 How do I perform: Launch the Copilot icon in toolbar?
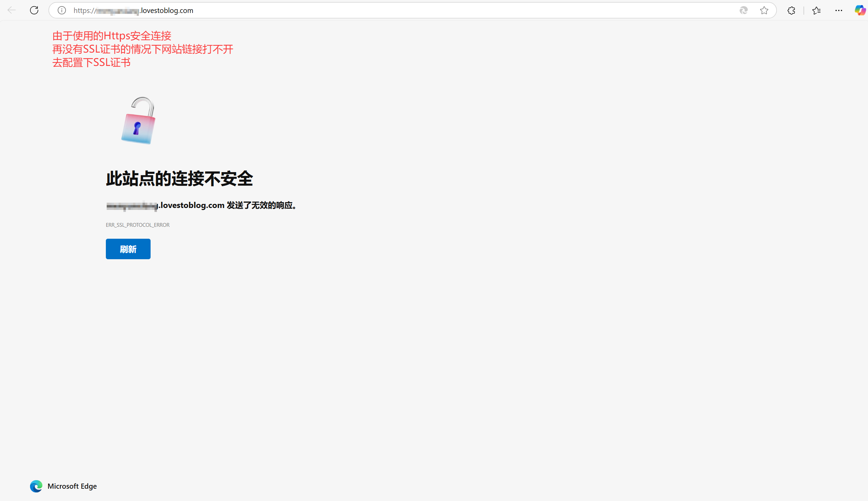[x=860, y=10]
